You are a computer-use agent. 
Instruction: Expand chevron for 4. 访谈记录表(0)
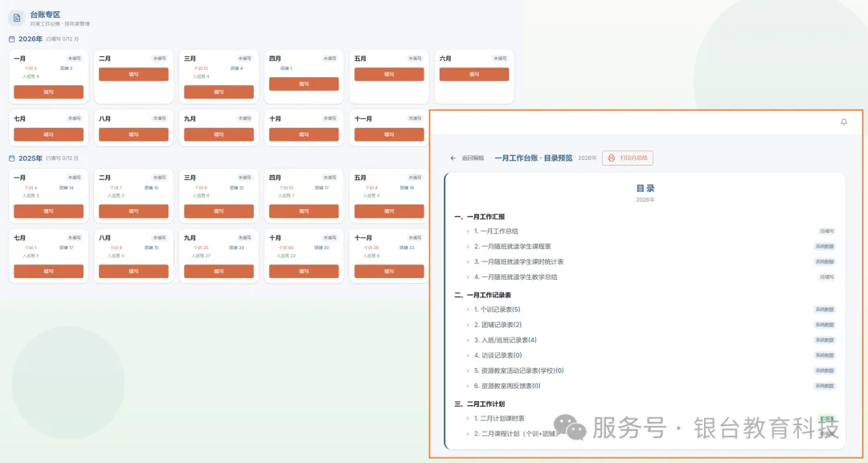coord(468,355)
